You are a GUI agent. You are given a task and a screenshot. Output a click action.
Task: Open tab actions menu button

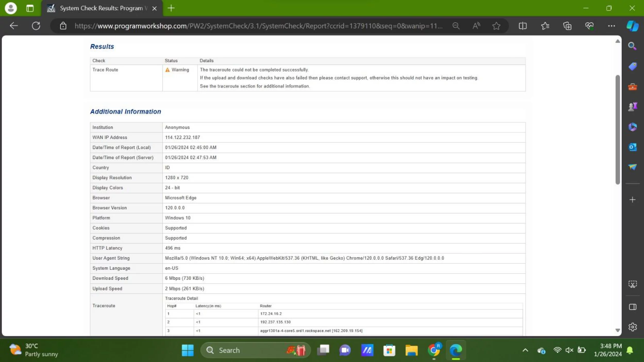[x=30, y=8]
